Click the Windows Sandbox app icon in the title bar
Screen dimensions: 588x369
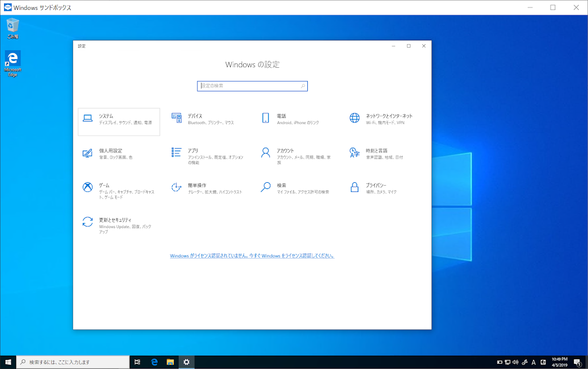pos(7,7)
